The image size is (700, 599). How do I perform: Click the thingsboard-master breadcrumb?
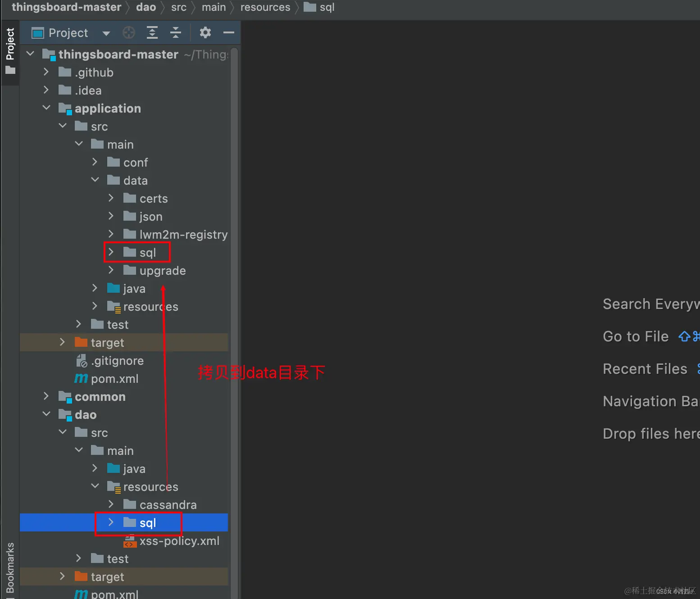pyautogui.click(x=67, y=7)
